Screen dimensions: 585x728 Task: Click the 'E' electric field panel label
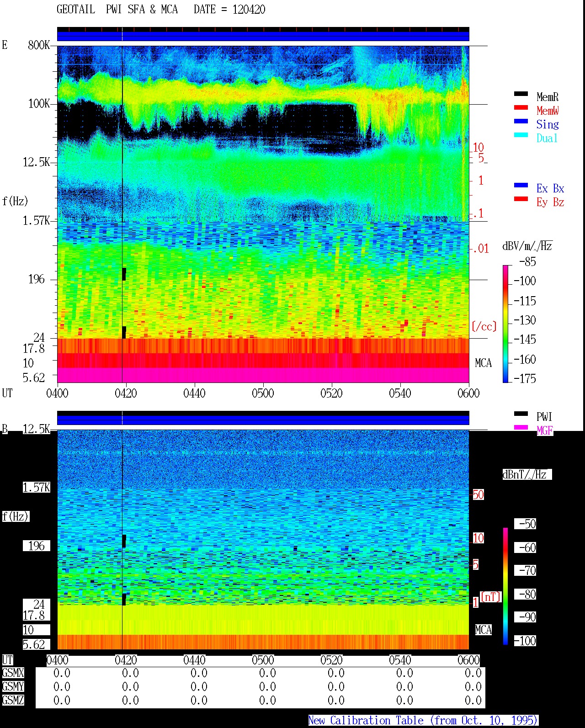click(5, 45)
